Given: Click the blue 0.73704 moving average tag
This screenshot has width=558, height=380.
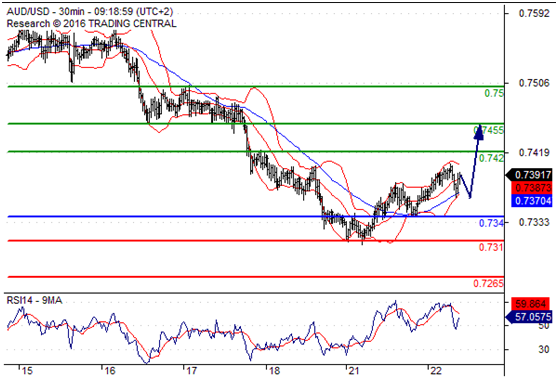Looking at the screenshot, I should click(532, 201).
